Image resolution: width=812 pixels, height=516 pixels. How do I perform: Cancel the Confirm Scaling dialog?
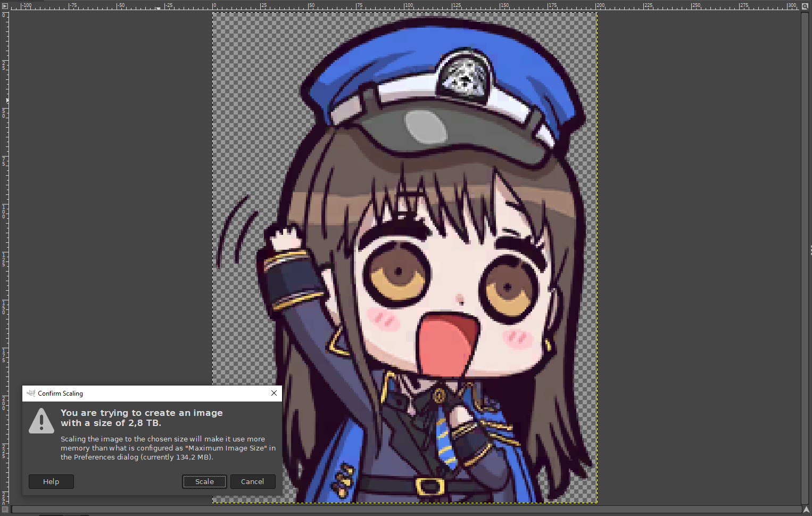[x=253, y=481]
